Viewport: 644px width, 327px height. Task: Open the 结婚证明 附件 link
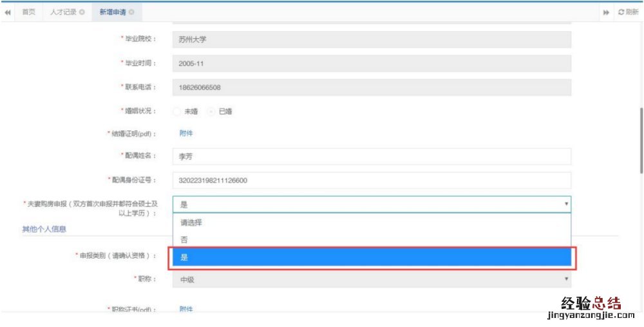186,134
